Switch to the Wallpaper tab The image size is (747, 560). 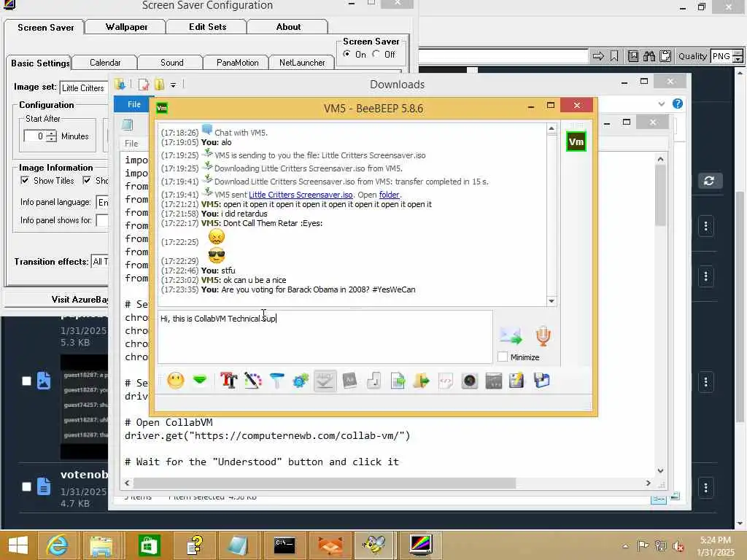point(126,27)
